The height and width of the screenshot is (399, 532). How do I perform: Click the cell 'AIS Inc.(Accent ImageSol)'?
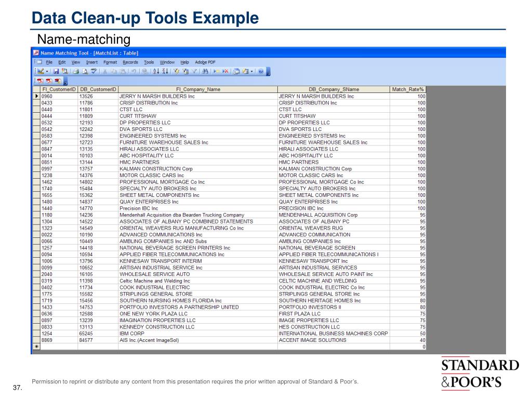(198, 340)
